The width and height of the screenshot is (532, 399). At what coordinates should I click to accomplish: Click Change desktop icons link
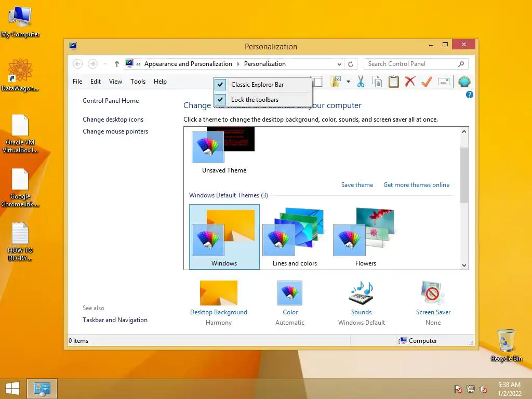[x=113, y=119]
